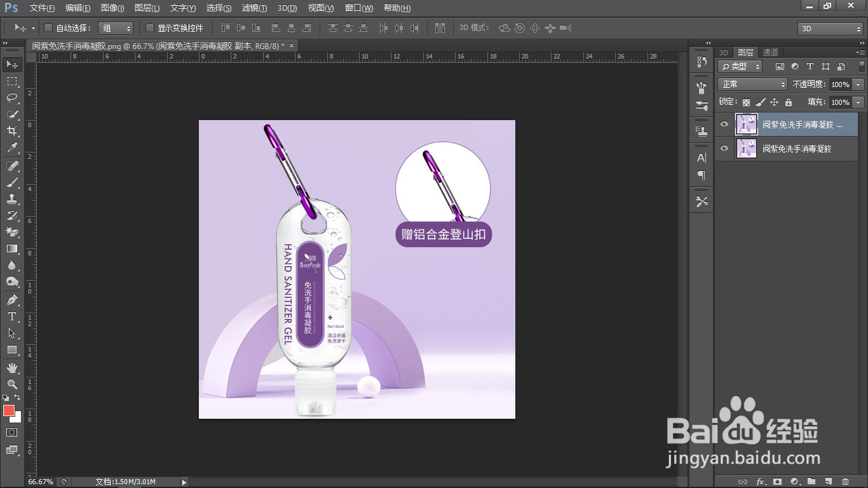Open the 滤镜(T) menu
Viewport: 868px width, 488px height.
click(x=254, y=8)
